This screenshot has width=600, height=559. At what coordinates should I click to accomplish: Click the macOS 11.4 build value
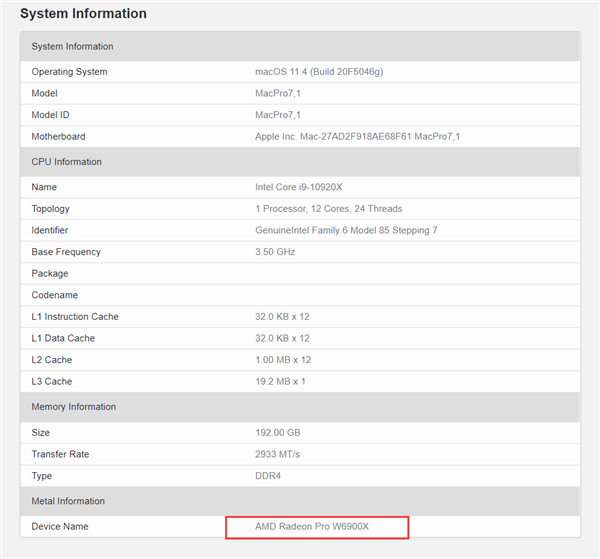coord(318,72)
